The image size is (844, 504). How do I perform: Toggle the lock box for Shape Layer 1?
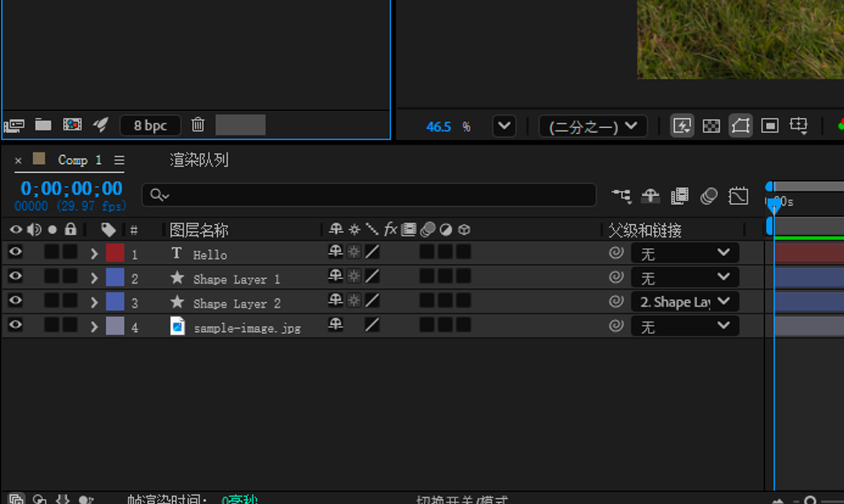click(70, 277)
